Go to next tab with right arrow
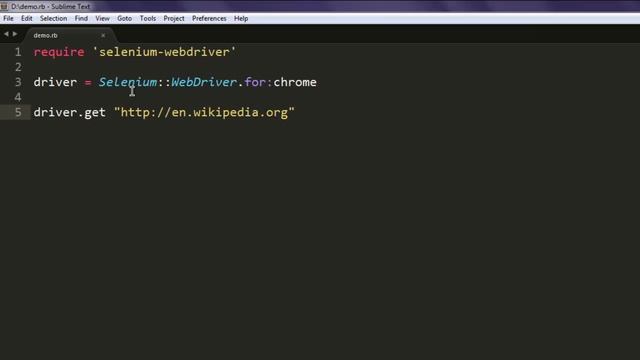640x360 pixels. tap(15, 34)
